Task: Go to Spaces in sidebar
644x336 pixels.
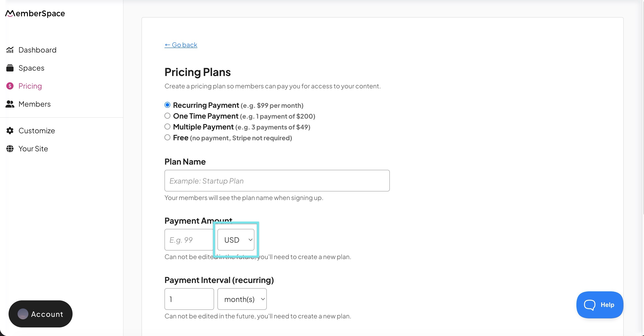Action: point(31,68)
